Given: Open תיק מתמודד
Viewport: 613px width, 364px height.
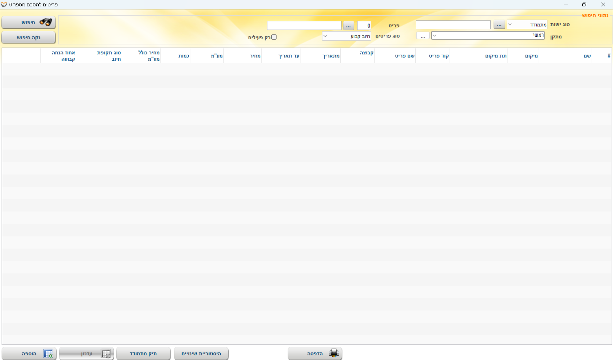Looking at the screenshot, I should 143,353.
